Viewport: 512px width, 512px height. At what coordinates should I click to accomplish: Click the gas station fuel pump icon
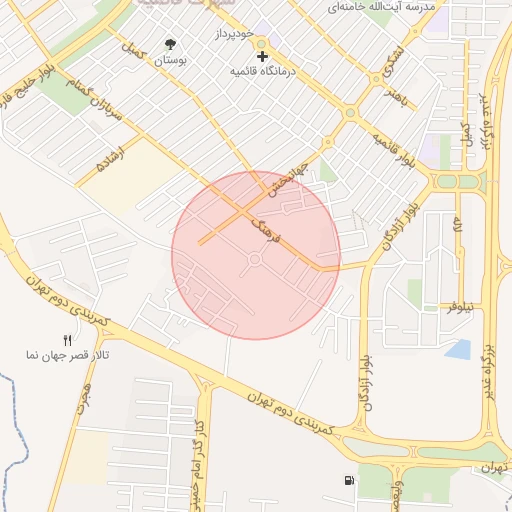(x=349, y=480)
